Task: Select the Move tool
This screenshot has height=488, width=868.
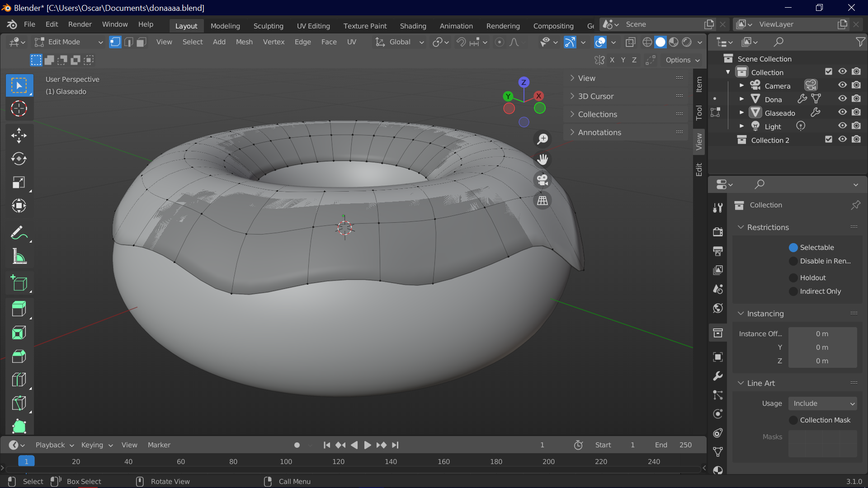Action: (x=19, y=136)
